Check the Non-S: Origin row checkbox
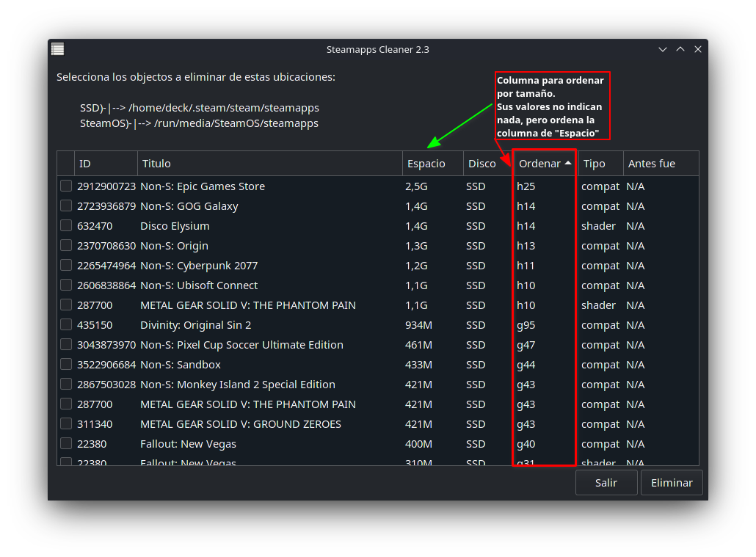 coord(66,245)
